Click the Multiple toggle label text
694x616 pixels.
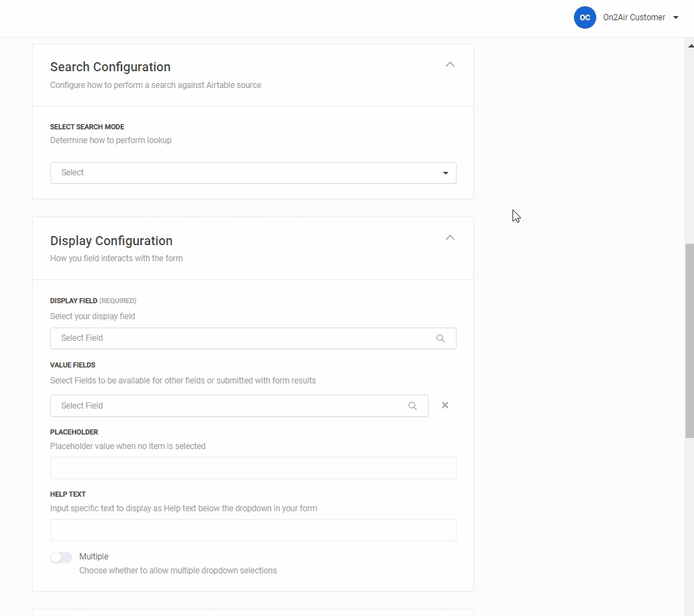tap(94, 557)
